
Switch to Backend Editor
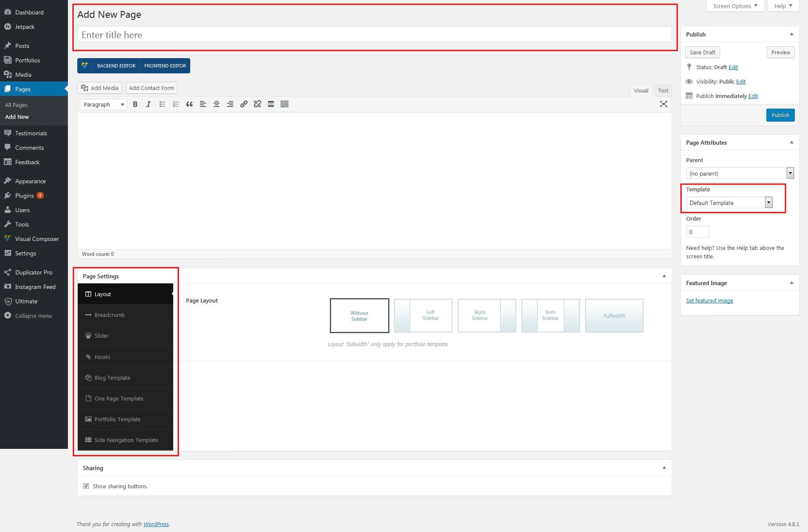tap(116, 66)
